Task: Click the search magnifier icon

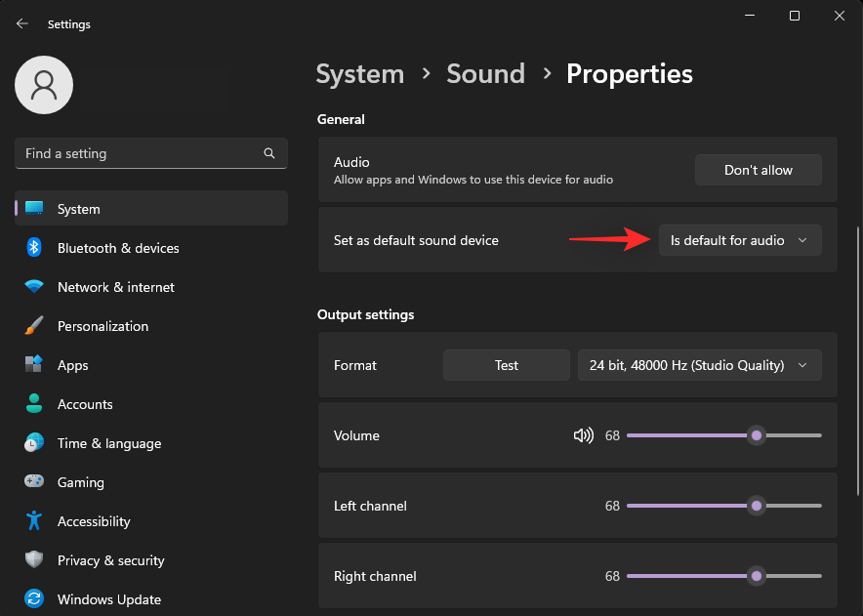Action: coord(269,153)
